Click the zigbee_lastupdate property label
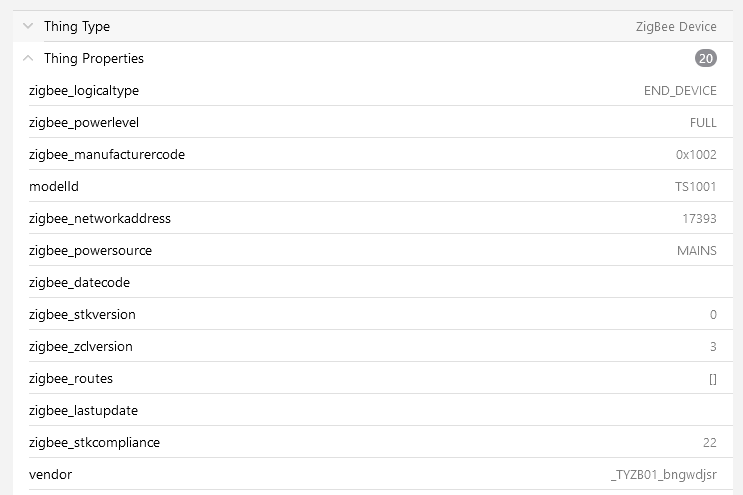This screenshot has height=495, width=743. pyautogui.click(x=83, y=410)
